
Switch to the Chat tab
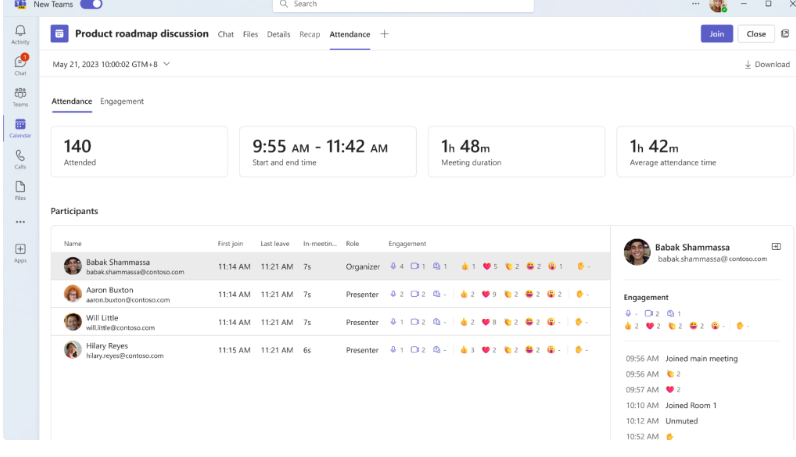click(225, 34)
